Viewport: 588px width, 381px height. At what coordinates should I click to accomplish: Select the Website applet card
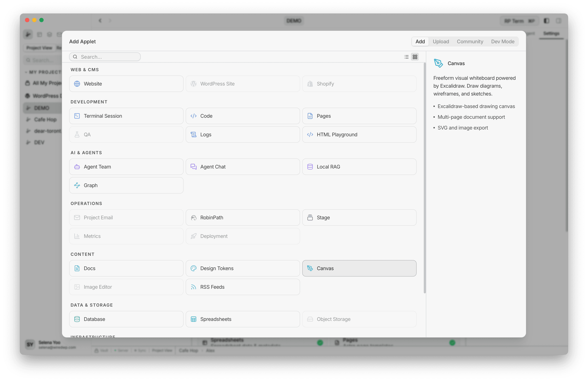pos(126,84)
